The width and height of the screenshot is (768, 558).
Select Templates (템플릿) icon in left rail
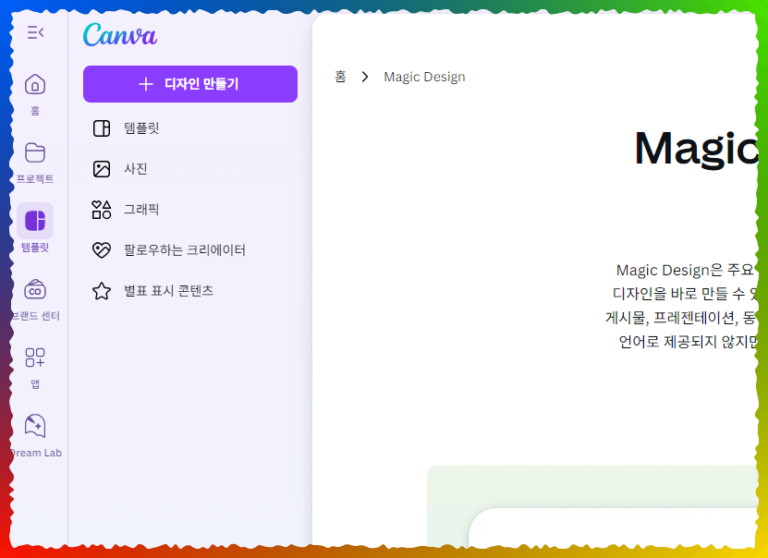[x=35, y=220]
